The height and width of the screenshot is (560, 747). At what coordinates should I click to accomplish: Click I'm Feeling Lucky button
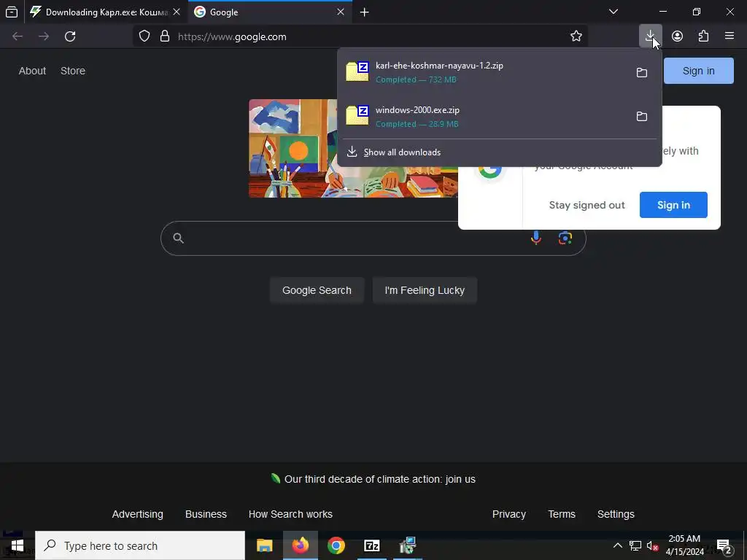425,290
